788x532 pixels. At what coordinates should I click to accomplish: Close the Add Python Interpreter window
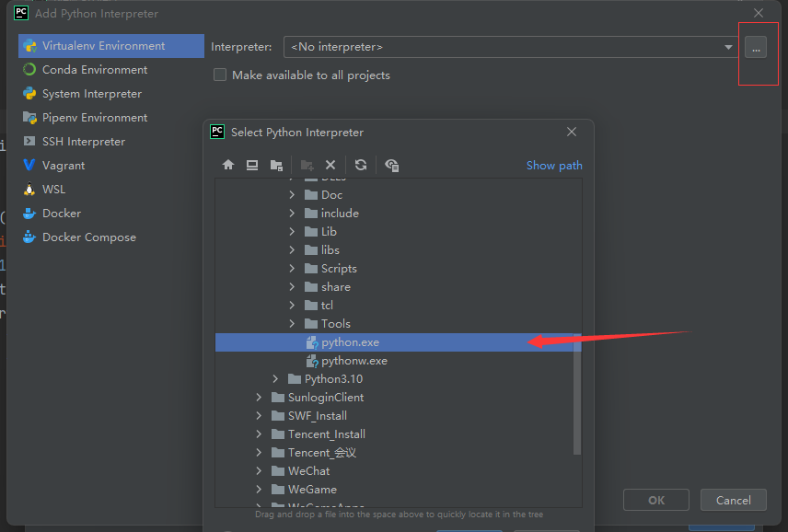pos(759,13)
